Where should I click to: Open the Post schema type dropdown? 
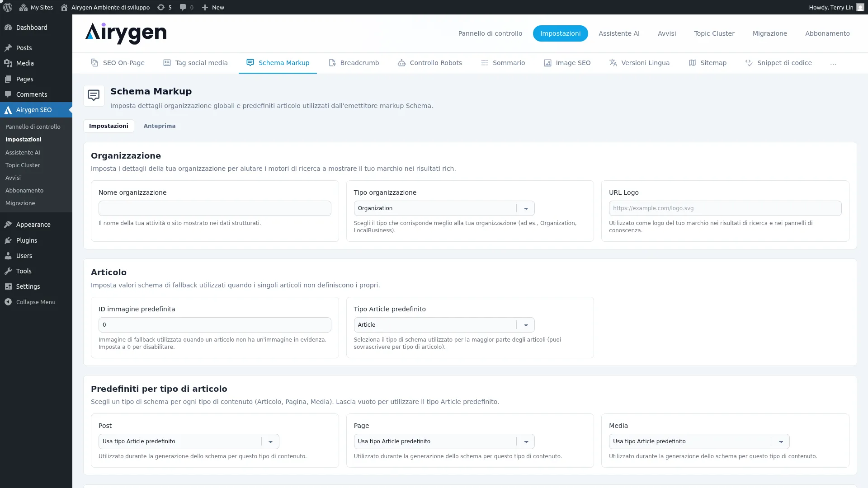[x=189, y=441]
